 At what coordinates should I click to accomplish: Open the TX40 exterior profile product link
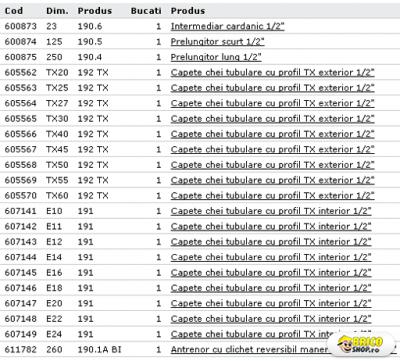pyautogui.click(x=272, y=134)
